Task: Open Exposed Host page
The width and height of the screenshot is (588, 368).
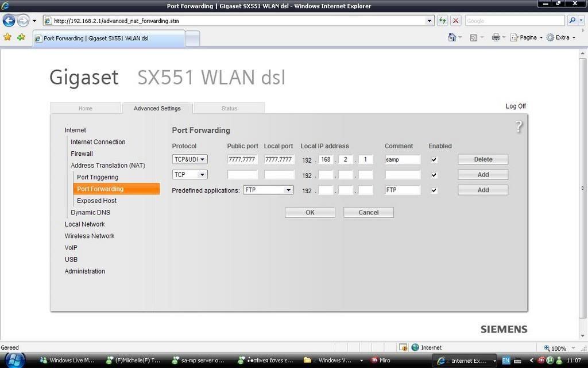Action: tap(96, 201)
